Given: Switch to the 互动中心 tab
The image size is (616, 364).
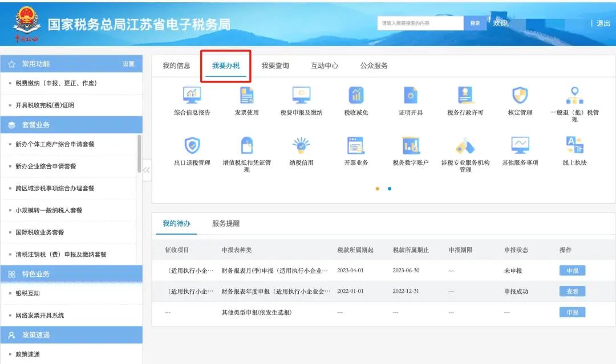Looking at the screenshot, I should pos(325,66).
